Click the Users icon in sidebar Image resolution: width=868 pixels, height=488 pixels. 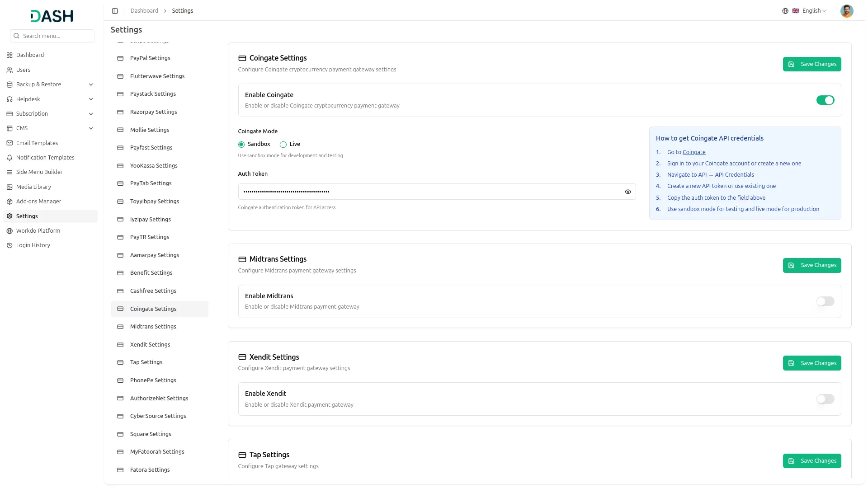point(9,70)
